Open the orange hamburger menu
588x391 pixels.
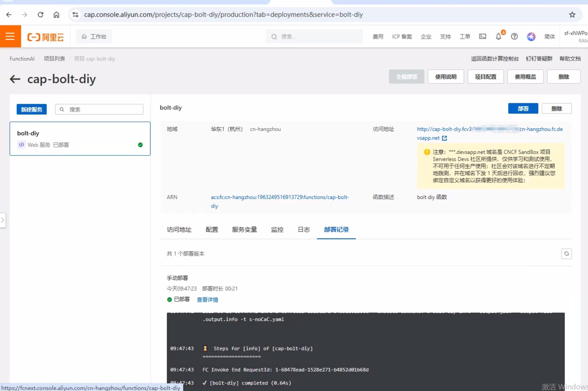10,36
